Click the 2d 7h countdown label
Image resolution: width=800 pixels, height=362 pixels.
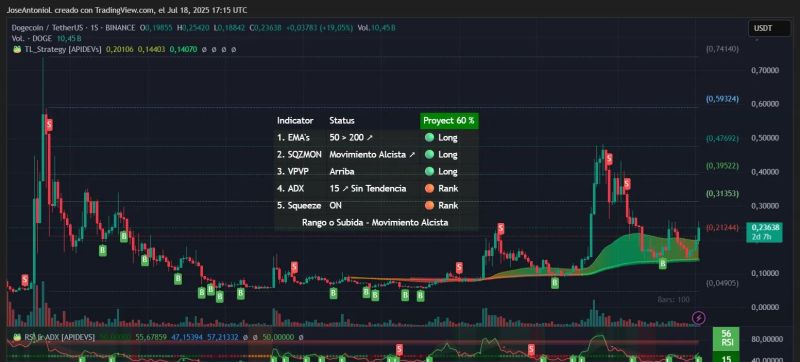tap(760, 237)
